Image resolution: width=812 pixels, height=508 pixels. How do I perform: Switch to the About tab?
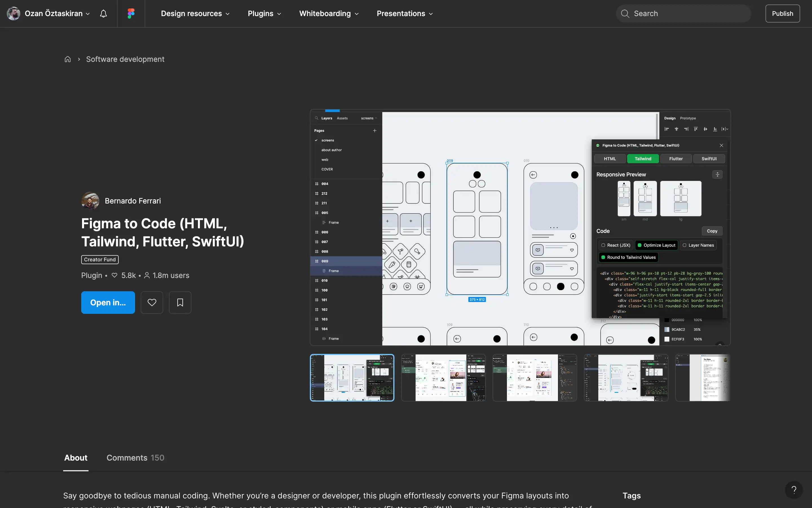click(x=76, y=458)
